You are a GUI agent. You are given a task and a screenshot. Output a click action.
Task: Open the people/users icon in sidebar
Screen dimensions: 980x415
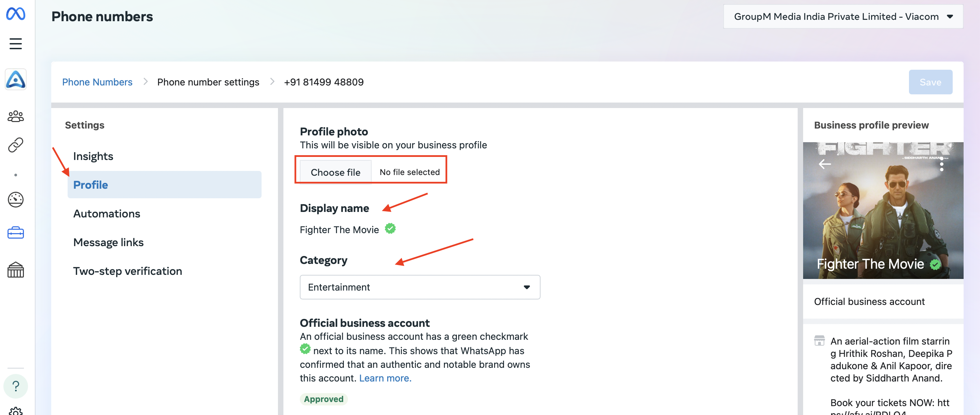coord(16,116)
